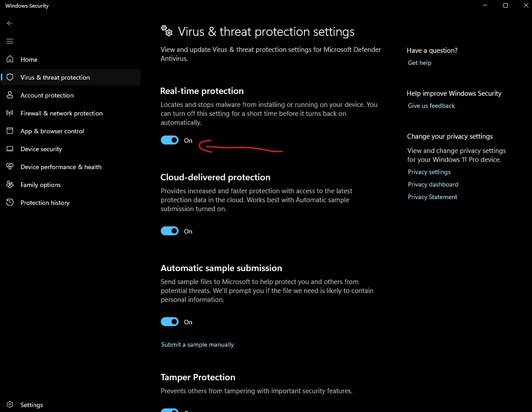Image resolution: width=532 pixels, height=412 pixels.
Task: Click the Home house icon
Action: pos(10,59)
